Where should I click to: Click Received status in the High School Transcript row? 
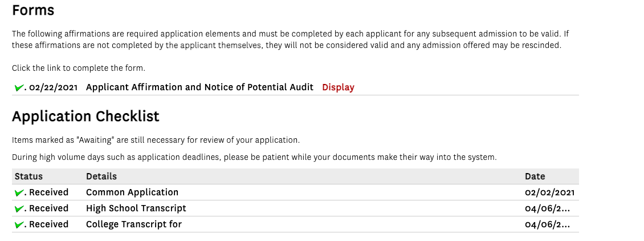[48, 208]
